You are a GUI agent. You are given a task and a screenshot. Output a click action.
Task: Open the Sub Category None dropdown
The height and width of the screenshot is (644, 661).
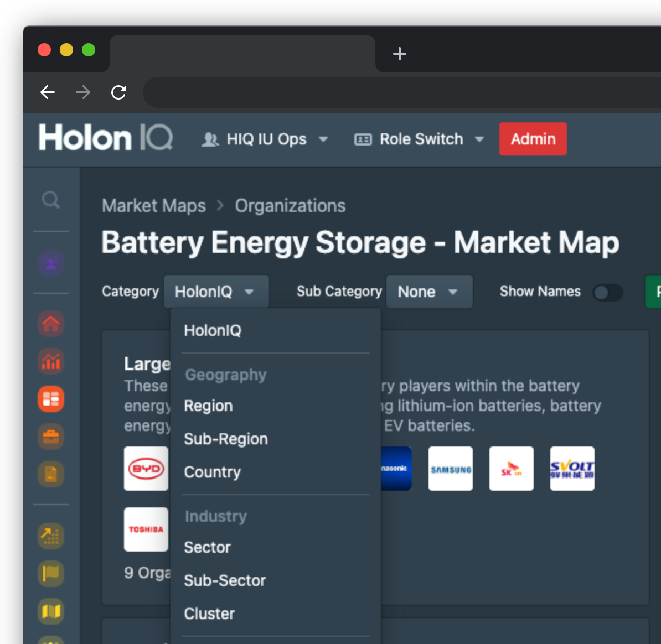pos(429,292)
